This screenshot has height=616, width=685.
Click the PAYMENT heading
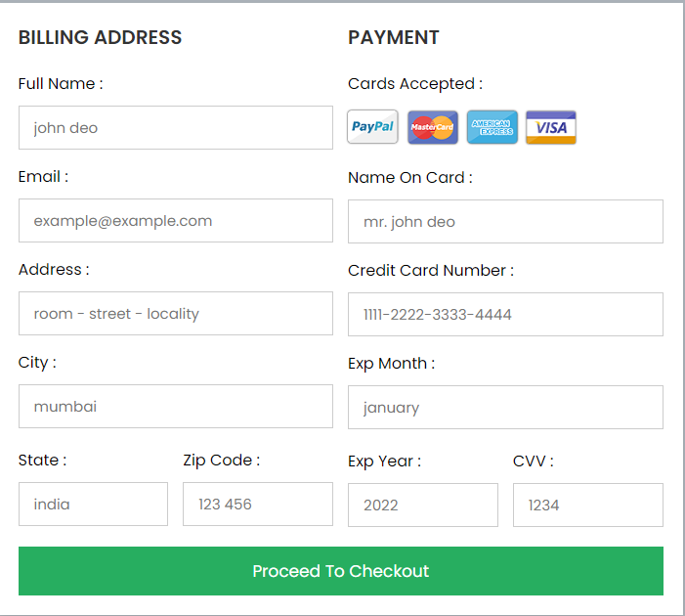[x=394, y=37]
